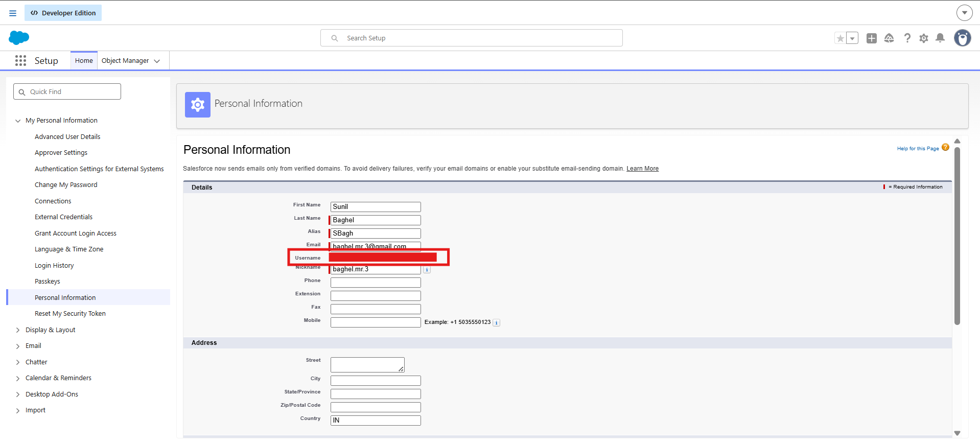The image size is (980, 443).
Task: Open Authentication Settings for External Systems
Action: click(x=99, y=169)
